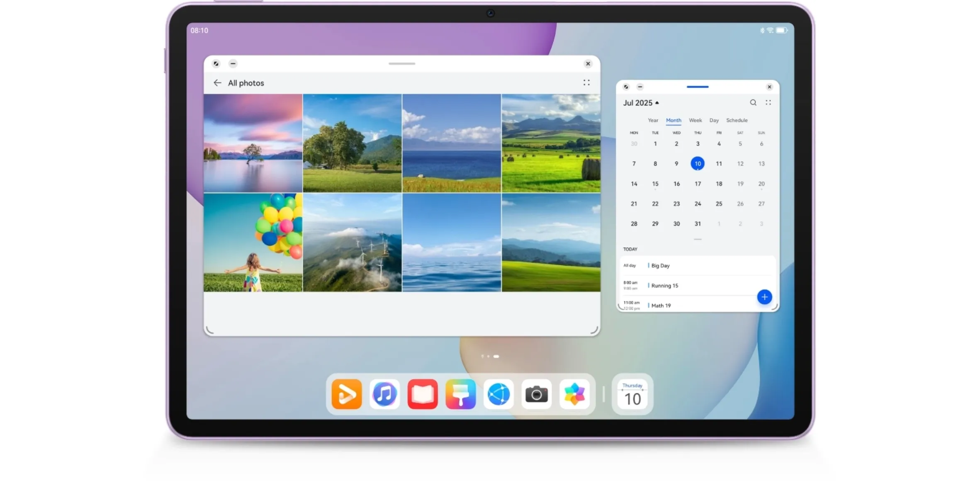Add new event with plus button
The width and height of the screenshot is (980, 490).
pos(764,297)
